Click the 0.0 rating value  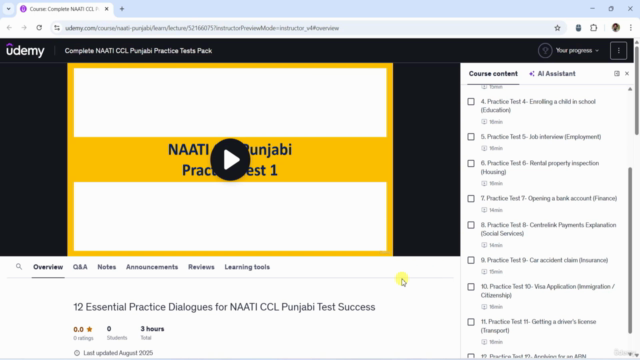pyautogui.click(x=78, y=329)
